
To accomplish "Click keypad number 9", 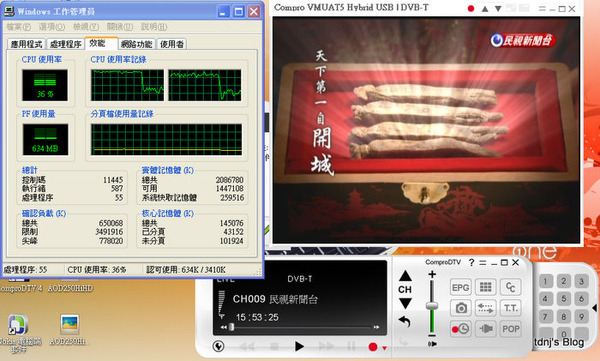I will [581, 317].
